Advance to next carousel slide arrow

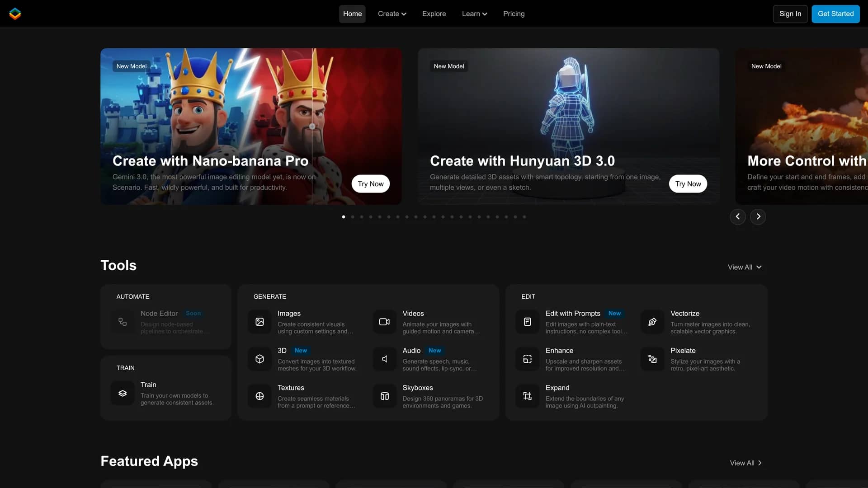click(x=758, y=216)
